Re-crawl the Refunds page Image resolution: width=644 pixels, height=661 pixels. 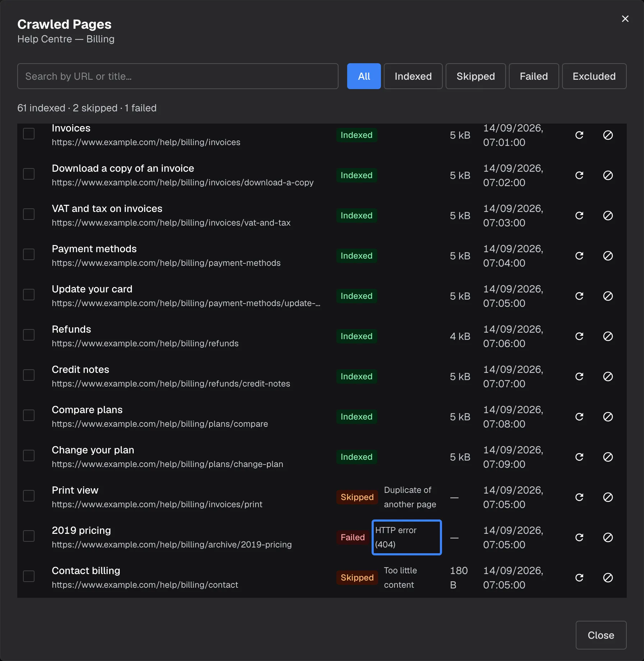579,336
